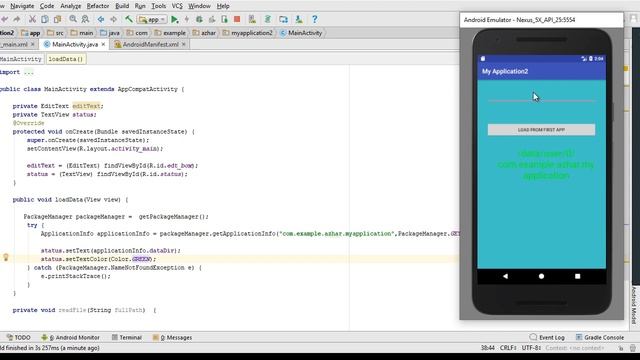The image size is (640, 360).
Task: Open the Code menu
Action: point(47,6)
